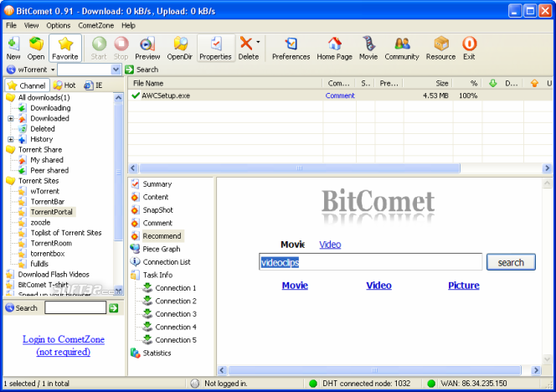Click the sidebar Search text field
The height and width of the screenshot is (392, 556).
[x=75, y=307]
